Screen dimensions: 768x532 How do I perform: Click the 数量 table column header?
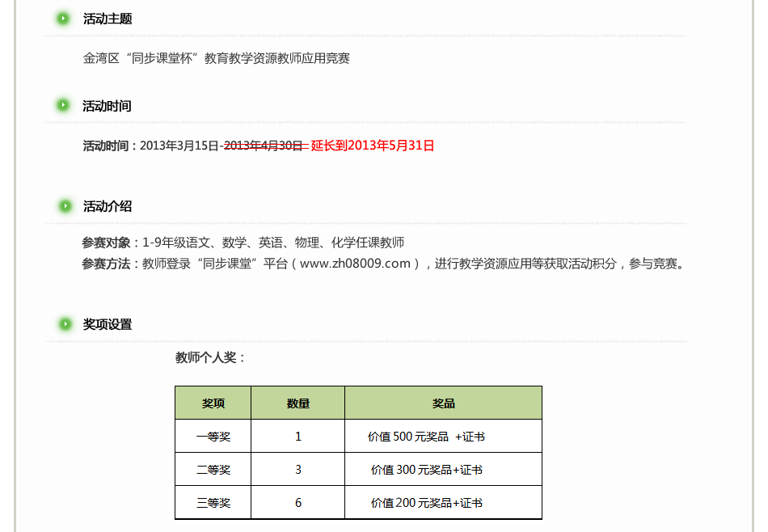(x=298, y=403)
